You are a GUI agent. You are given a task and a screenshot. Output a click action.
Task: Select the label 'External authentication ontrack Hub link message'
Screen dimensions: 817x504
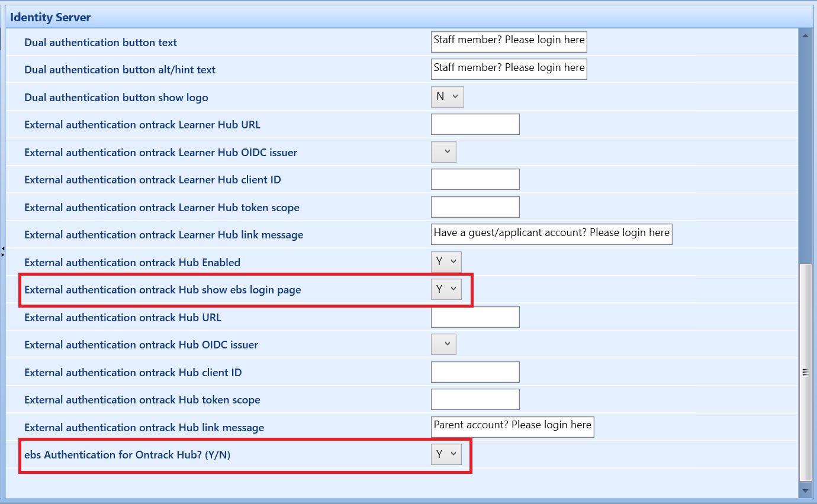tap(144, 428)
